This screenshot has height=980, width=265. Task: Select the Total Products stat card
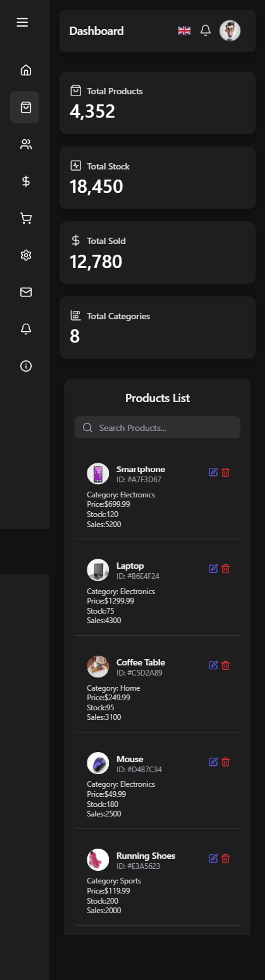point(157,103)
